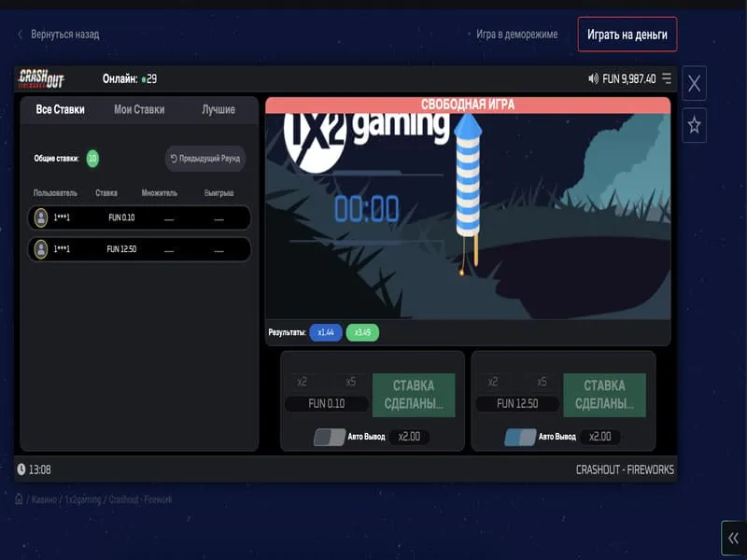The width and height of the screenshot is (747, 560).
Task: Click avatar of the FUN 0.10 bet row
Action: (41, 217)
